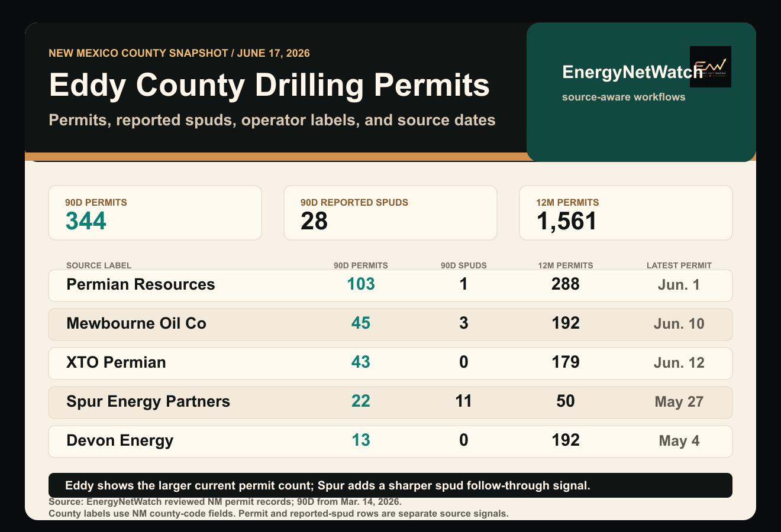
Task: Click Mewbourne Oil Co 12M permits 192
Action: pos(566,323)
